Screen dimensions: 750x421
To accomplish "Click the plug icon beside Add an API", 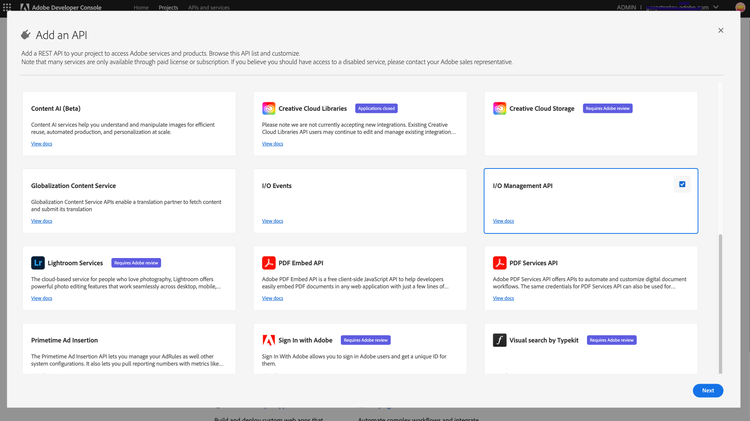I will coord(26,35).
